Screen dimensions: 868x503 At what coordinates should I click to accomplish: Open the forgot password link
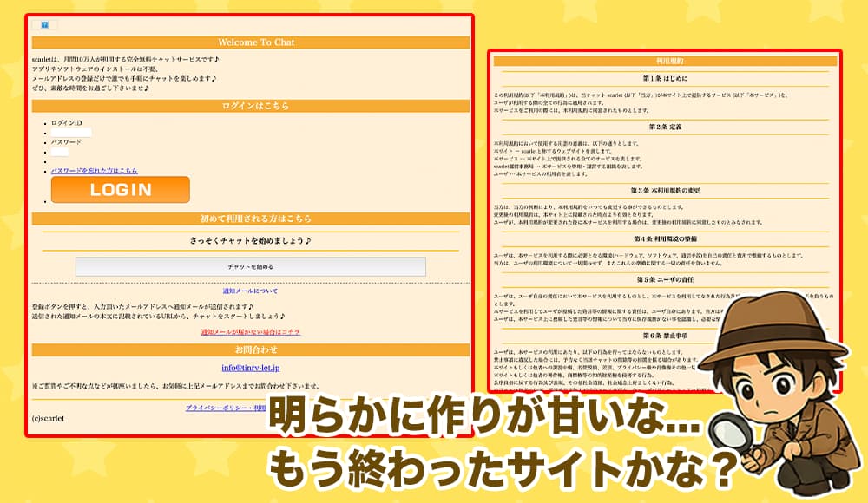point(94,171)
